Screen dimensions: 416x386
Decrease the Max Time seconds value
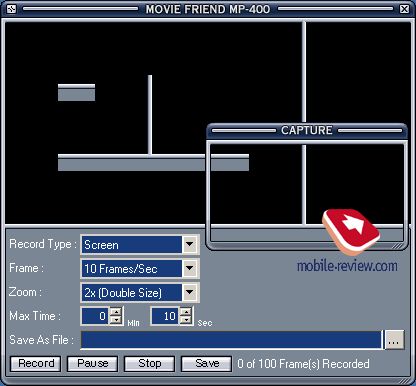186,320
